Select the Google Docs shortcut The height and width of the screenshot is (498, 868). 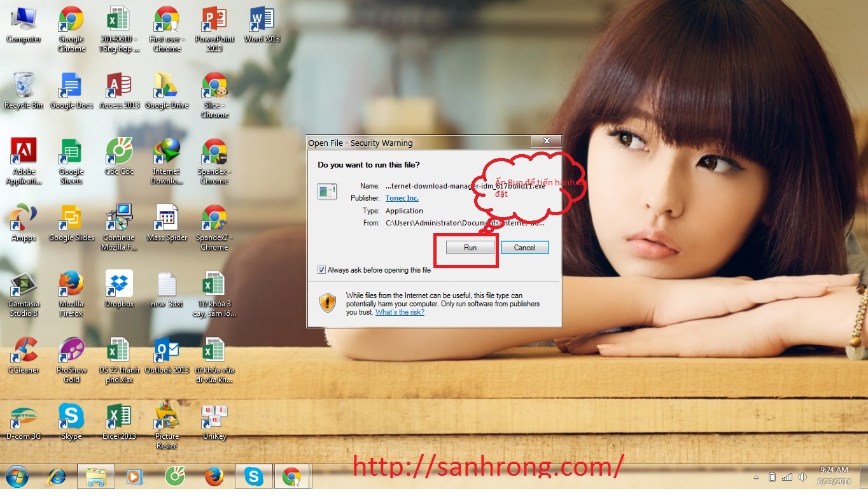71,90
